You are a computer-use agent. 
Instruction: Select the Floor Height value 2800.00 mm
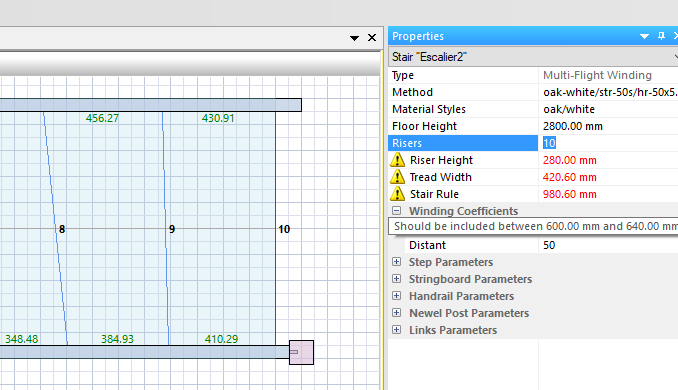(x=573, y=126)
